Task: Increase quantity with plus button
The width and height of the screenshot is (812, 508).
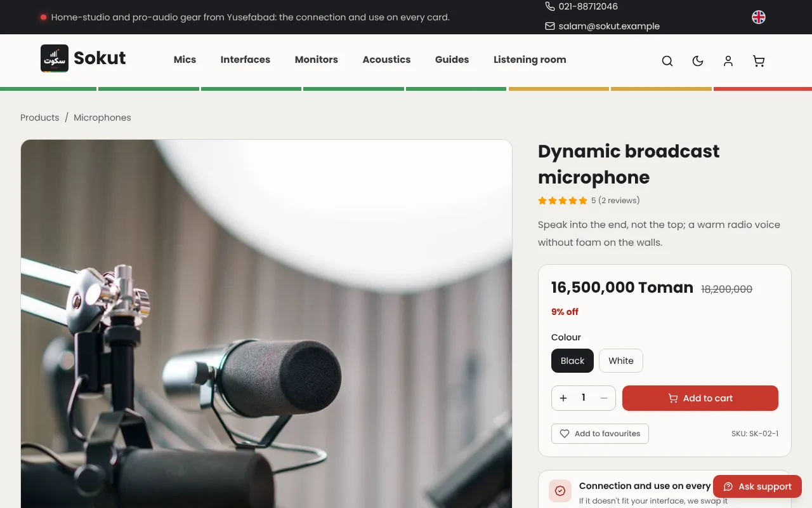Action: click(x=563, y=398)
